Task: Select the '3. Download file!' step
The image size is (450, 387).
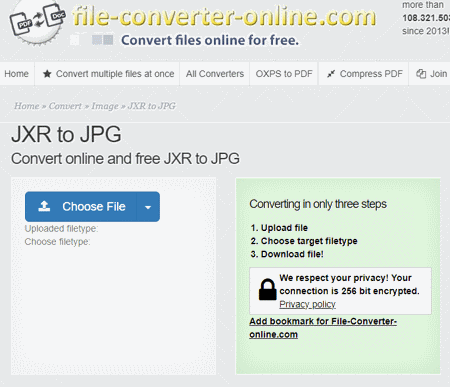Action: (x=287, y=254)
